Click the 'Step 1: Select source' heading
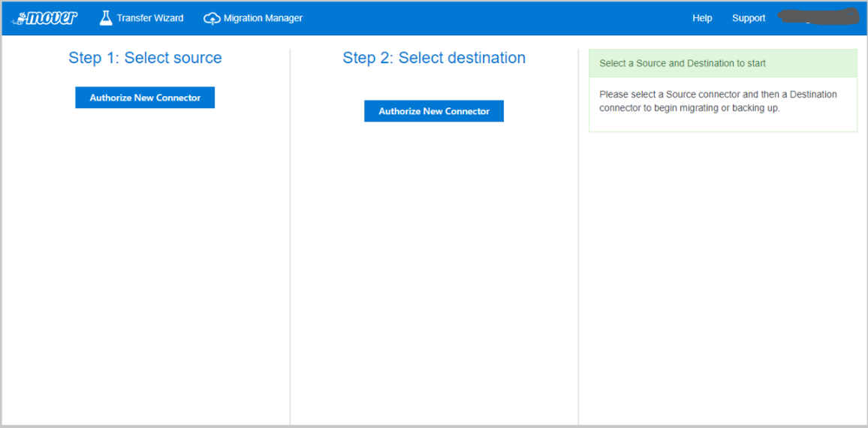The width and height of the screenshot is (868, 428). pos(145,58)
